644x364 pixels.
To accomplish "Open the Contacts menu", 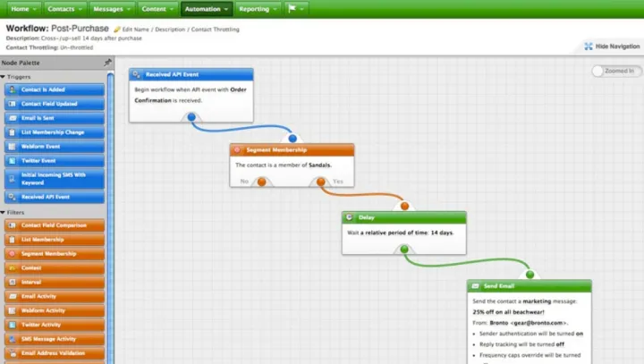I will point(64,9).
